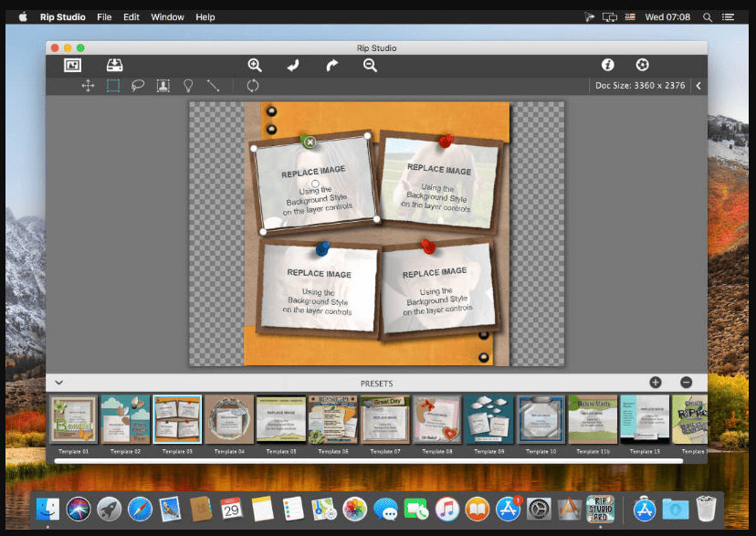Open the Apple menu
Image resolution: width=756 pixels, height=536 pixels.
pos(23,16)
